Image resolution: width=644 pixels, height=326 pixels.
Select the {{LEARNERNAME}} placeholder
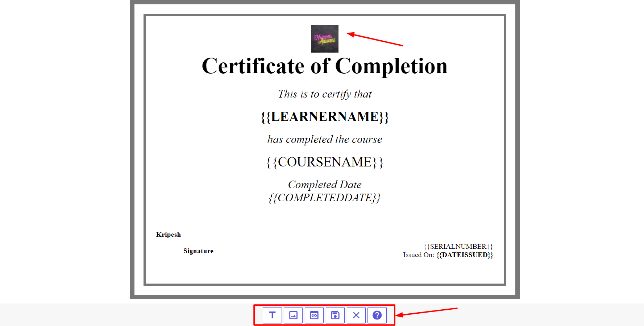click(324, 117)
